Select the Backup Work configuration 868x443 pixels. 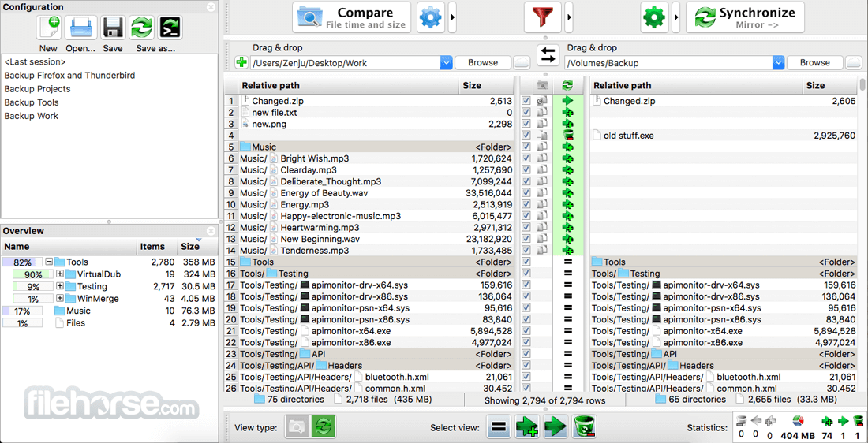(31, 116)
